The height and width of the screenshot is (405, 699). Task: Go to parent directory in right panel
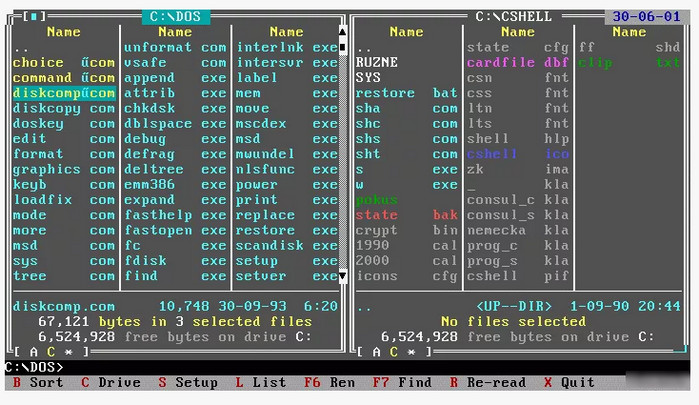click(x=364, y=47)
